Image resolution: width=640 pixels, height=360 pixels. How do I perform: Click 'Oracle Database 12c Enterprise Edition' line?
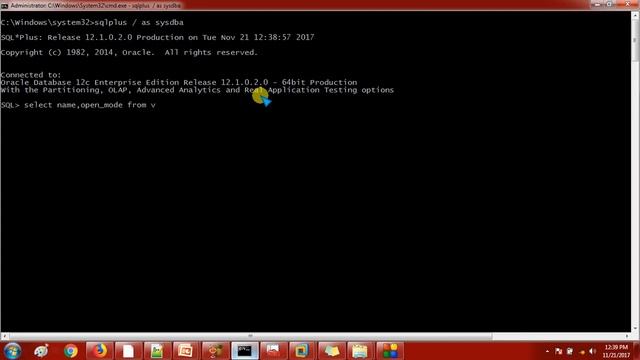pyautogui.click(x=179, y=82)
